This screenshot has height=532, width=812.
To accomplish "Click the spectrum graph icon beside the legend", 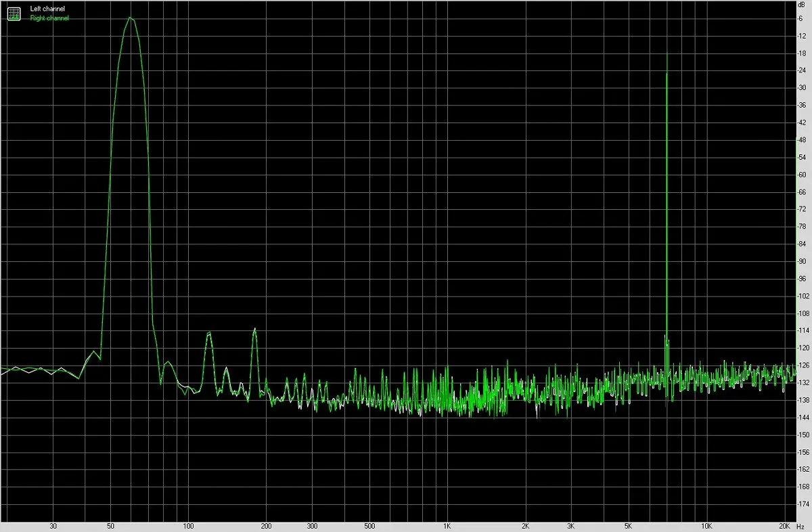I will [14, 13].
